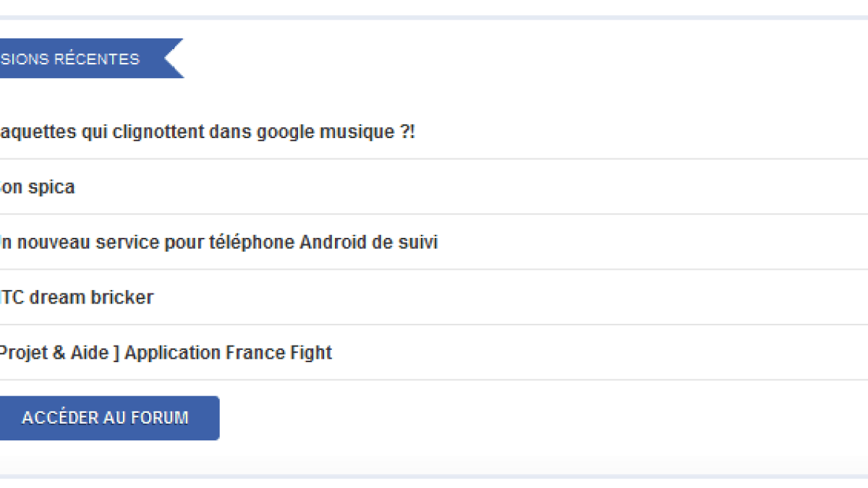Open the 'TC dream bricker' thread
Image resolution: width=868 pixels, height=488 pixels.
coord(76,298)
